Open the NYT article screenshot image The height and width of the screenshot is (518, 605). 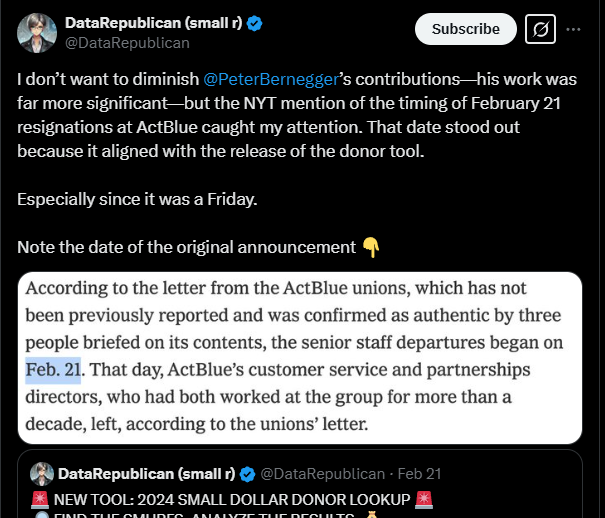300,358
